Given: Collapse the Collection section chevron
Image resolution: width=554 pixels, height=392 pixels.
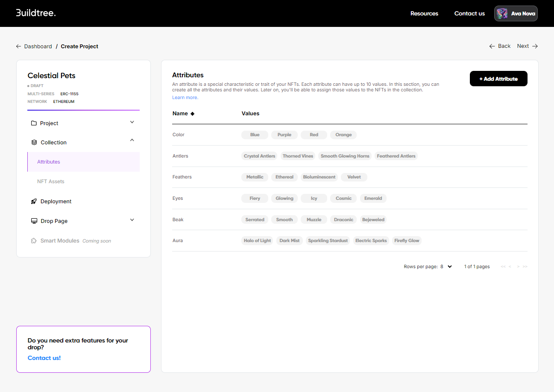Looking at the screenshot, I should [132, 140].
